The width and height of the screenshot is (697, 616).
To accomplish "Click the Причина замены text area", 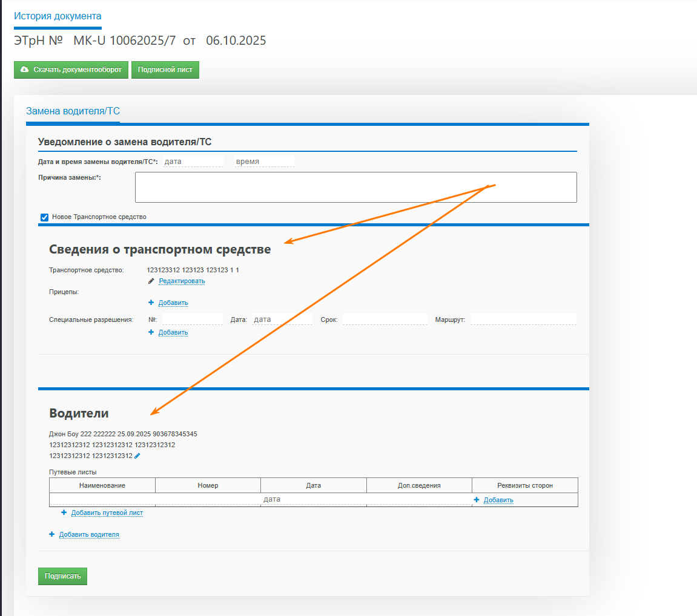I will [x=355, y=187].
